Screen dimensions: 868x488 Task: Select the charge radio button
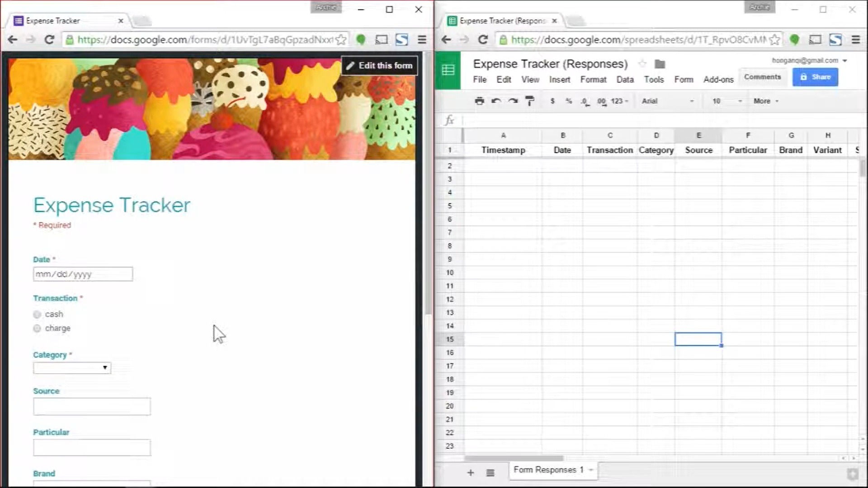pos(37,328)
